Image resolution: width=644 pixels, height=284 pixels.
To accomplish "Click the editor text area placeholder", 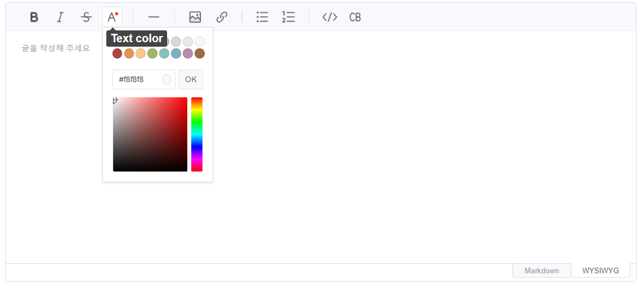I will (x=56, y=48).
